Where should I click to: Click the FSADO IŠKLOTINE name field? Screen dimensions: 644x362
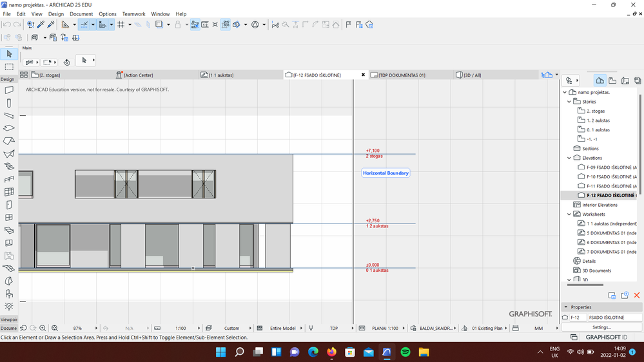click(x=614, y=318)
